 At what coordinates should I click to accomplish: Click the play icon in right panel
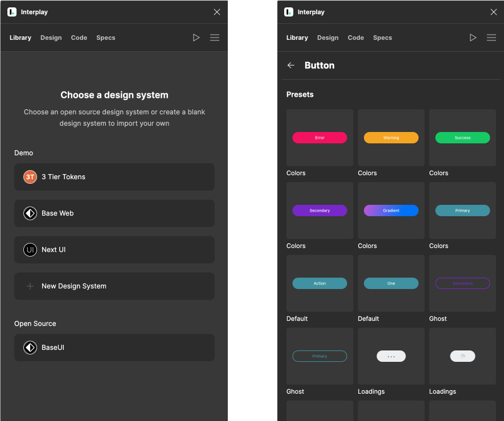pyautogui.click(x=473, y=38)
